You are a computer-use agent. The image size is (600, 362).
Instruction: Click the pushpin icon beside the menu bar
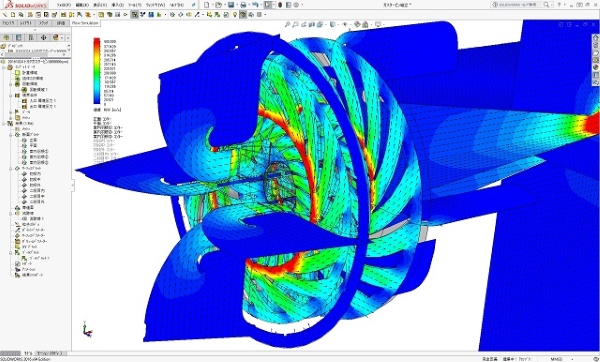pos(194,5)
